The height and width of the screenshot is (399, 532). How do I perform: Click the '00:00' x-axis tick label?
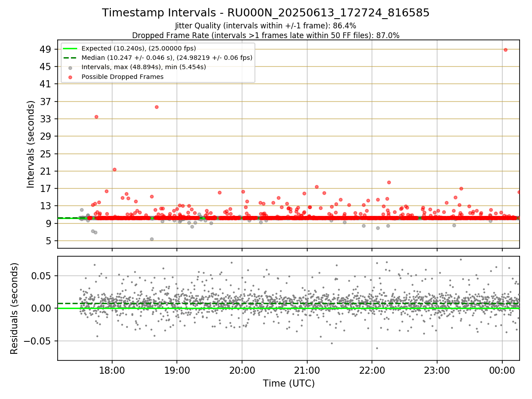pos(502,370)
